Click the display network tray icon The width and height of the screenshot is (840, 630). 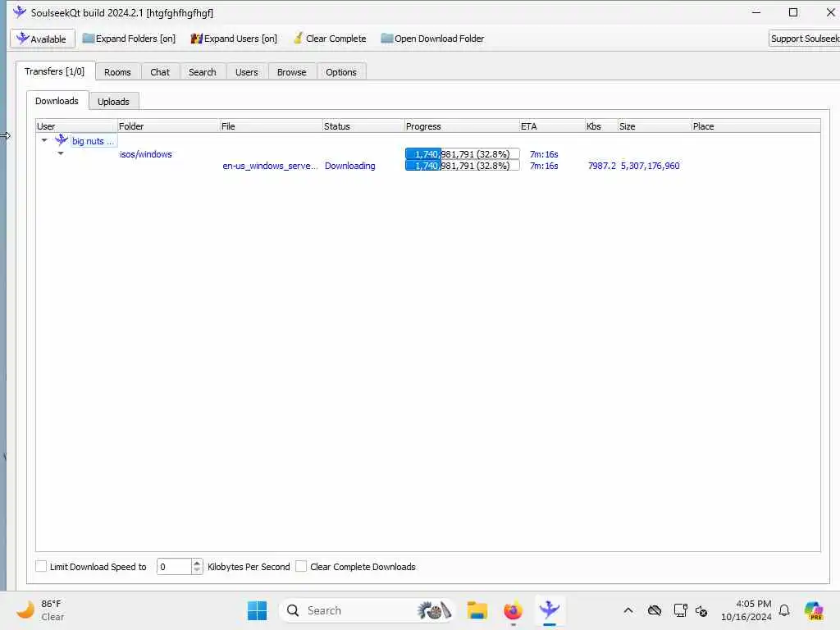[680, 610]
